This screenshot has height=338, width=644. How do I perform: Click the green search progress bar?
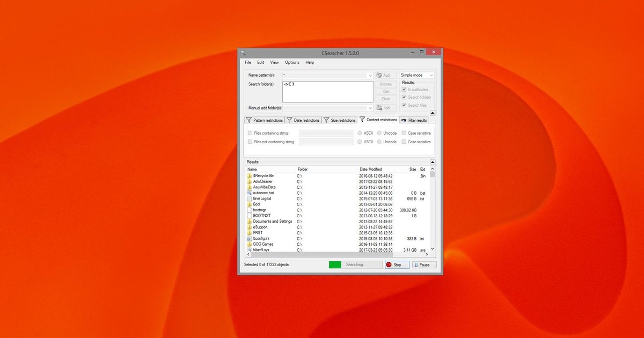pos(335,264)
